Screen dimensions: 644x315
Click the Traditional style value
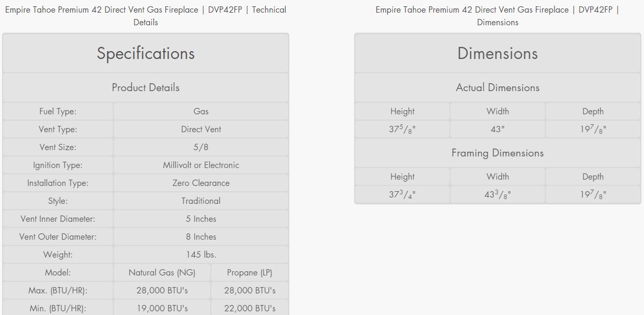pos(201,201)
